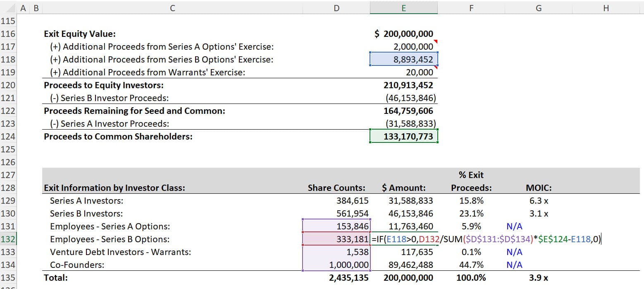
Task: Select column D header
Action: (336, 8)
